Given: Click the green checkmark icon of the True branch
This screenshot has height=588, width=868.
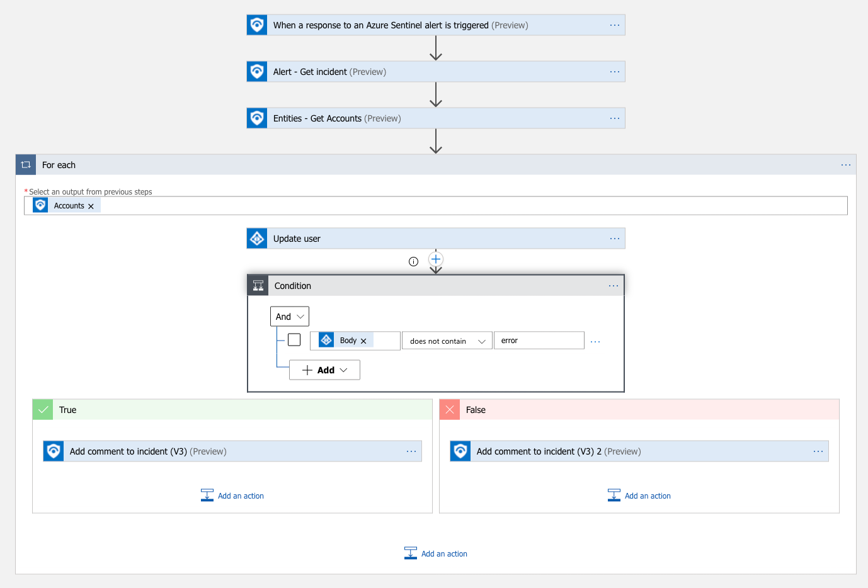Looking at the screenshot, I should [43, 410].
